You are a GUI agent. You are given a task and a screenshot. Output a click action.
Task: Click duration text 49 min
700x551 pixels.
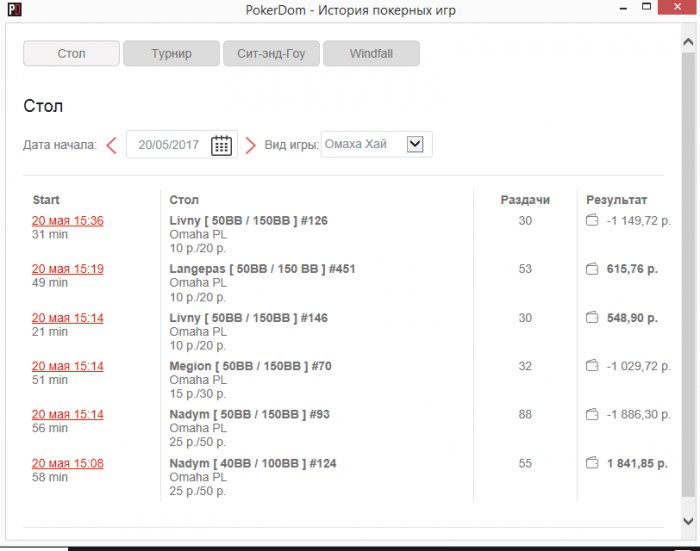pyautogui.click(x=50, y=283)
